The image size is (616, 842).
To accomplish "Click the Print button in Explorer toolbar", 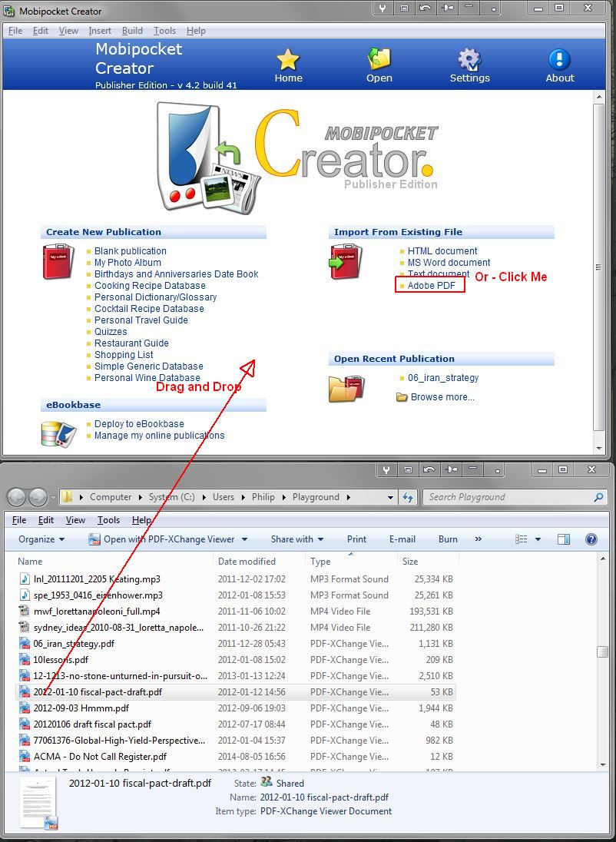I will [x=356, y=539].
